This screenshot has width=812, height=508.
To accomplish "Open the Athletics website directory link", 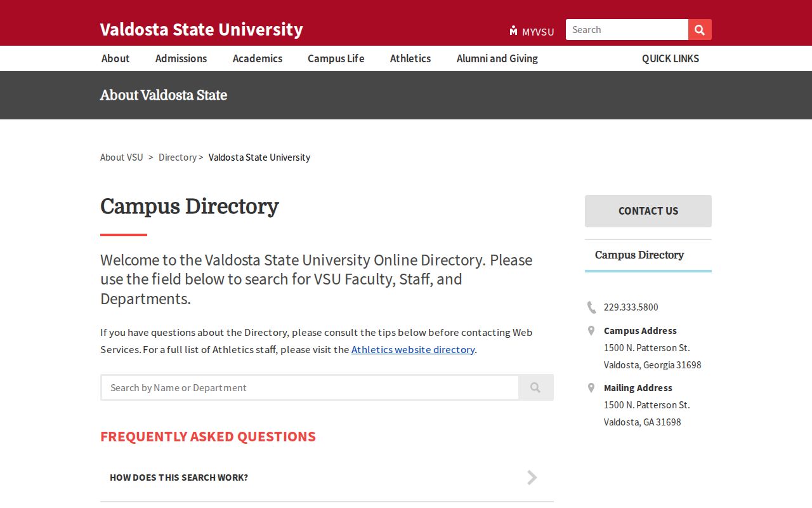I will pyautogui.click(x=413, y=349).
